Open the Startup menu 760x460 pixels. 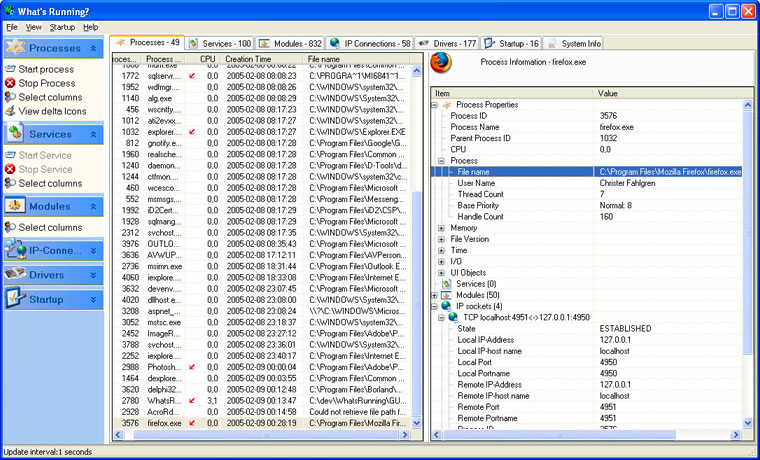62,27
